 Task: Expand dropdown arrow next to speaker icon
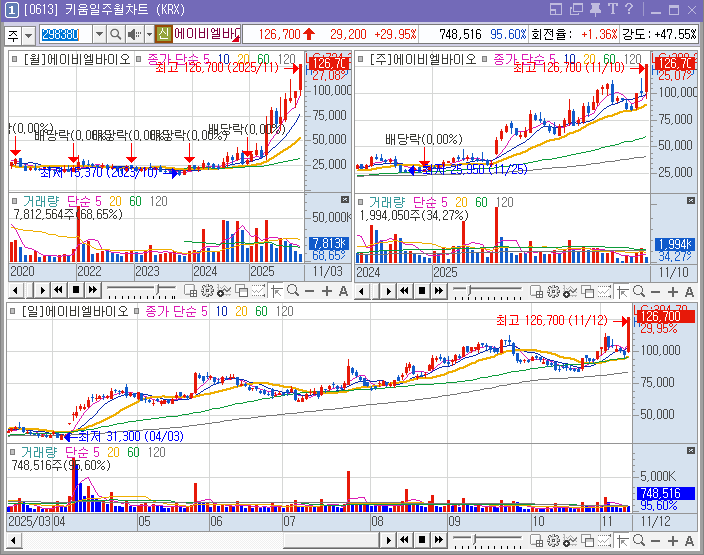[149, 34]
